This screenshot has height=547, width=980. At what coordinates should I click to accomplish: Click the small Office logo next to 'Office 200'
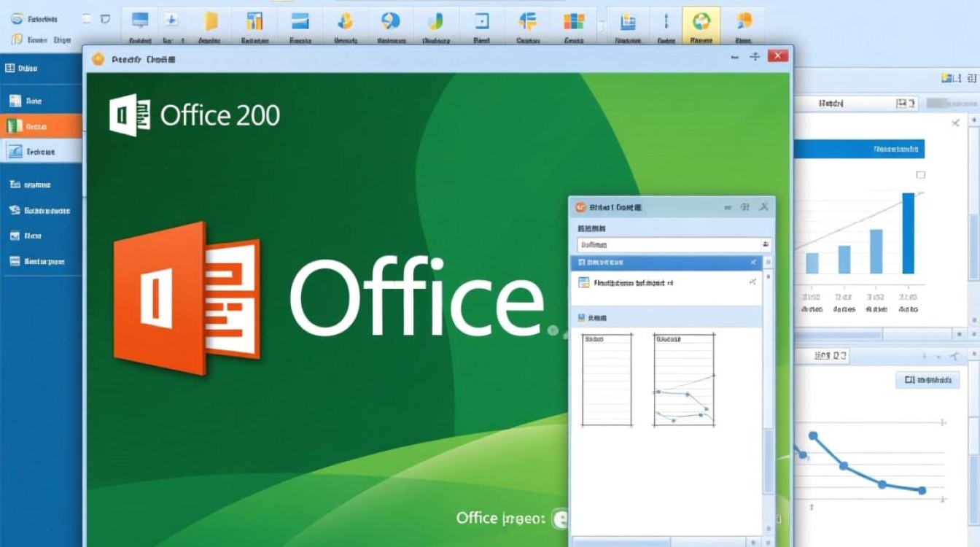[130, 115]
